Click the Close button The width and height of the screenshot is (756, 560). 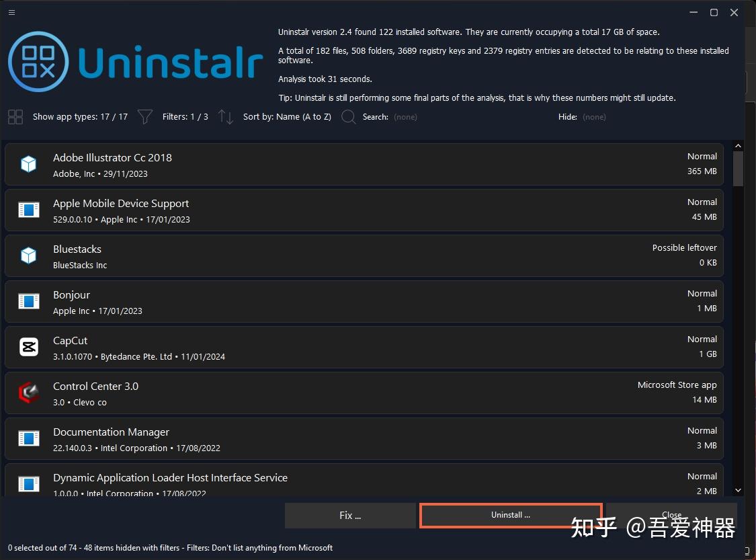[x=671, y=515]
